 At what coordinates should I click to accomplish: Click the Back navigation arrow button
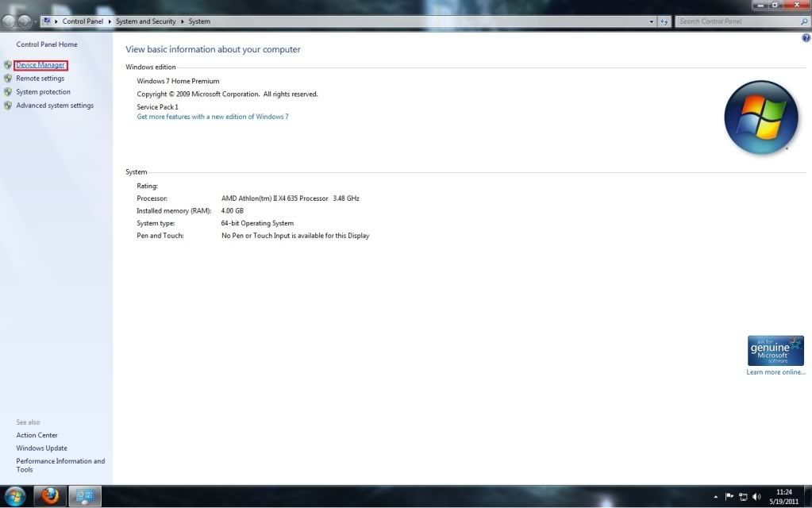pyautogui.click(x=9, y=21)
